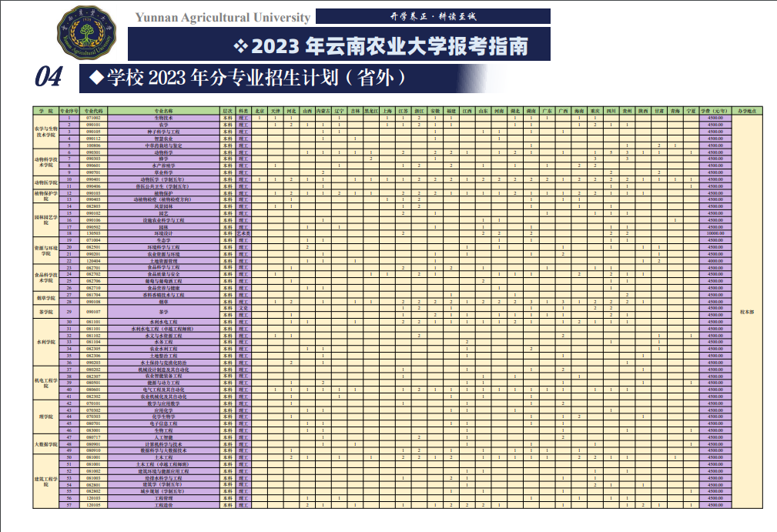The width and height of the screenshot is (777, 532).
Task: Click the large '04' section number
Action: pyautogui.click(x=48, y=77)
